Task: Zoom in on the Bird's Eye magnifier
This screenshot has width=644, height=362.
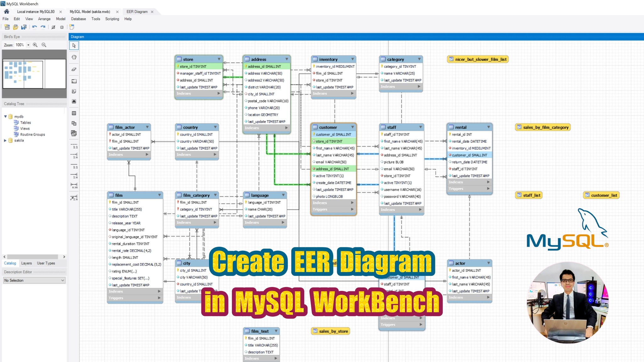Action: (35, 45)
